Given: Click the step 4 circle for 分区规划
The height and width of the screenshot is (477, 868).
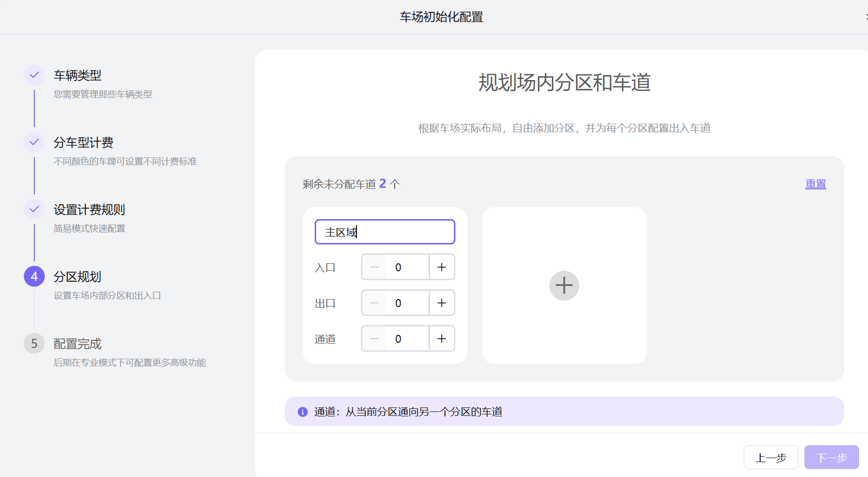Looking at the screenshot, I should 34,276.
